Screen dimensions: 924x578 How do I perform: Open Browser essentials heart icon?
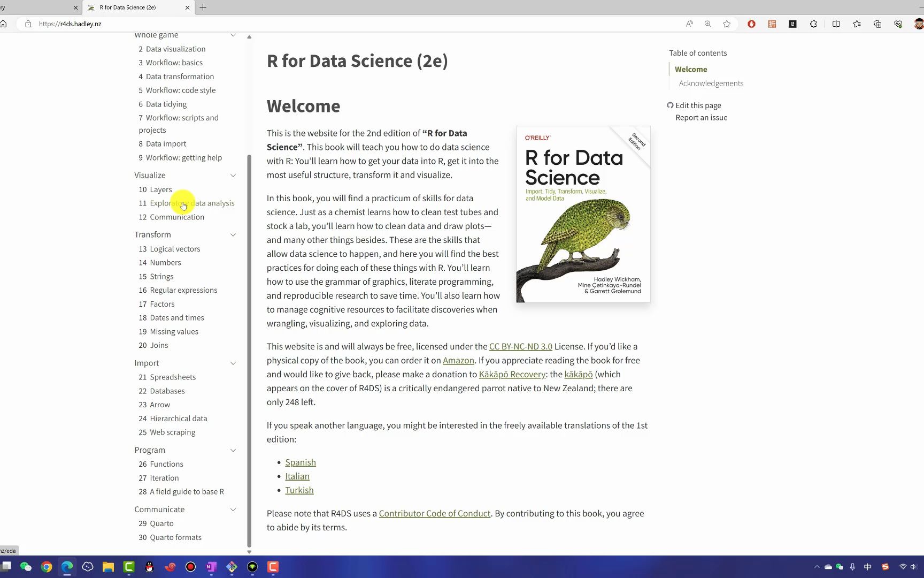click(x=898, y=24)
